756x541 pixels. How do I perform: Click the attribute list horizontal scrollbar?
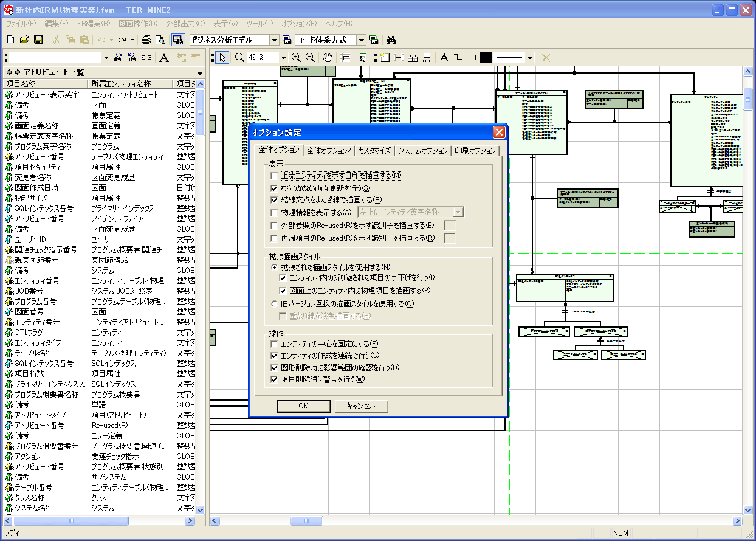coord(100,521)
